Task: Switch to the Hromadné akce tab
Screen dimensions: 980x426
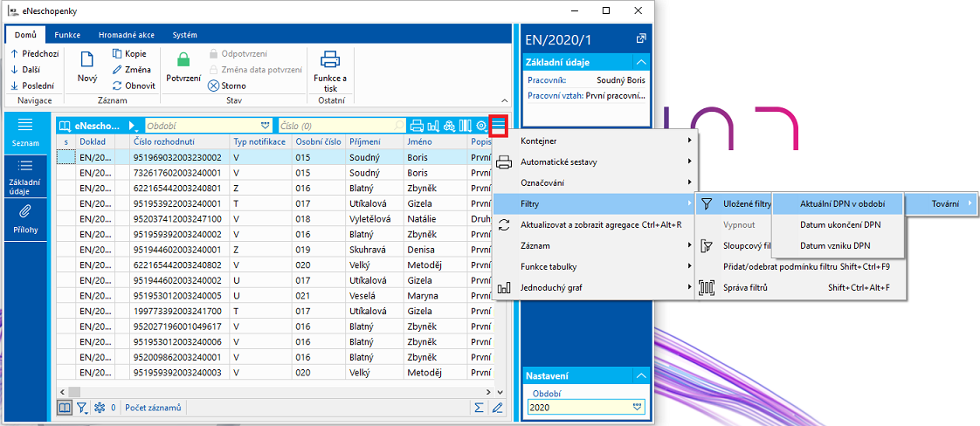Action: pyautogui.click(x=125, y=35)
